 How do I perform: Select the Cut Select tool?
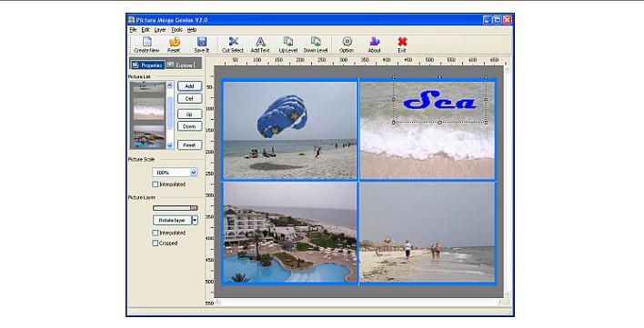pos(233,45)
